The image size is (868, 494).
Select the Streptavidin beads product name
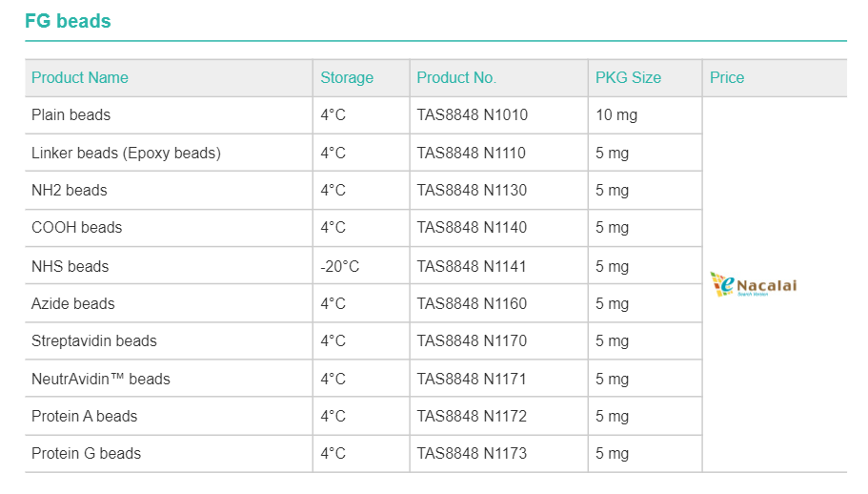click(94, 341)
